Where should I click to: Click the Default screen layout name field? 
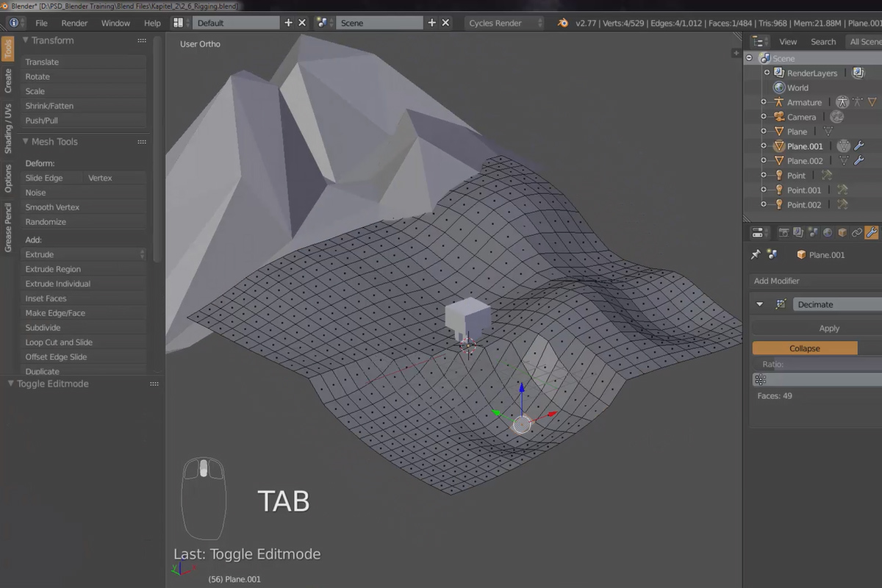[237, 23]
